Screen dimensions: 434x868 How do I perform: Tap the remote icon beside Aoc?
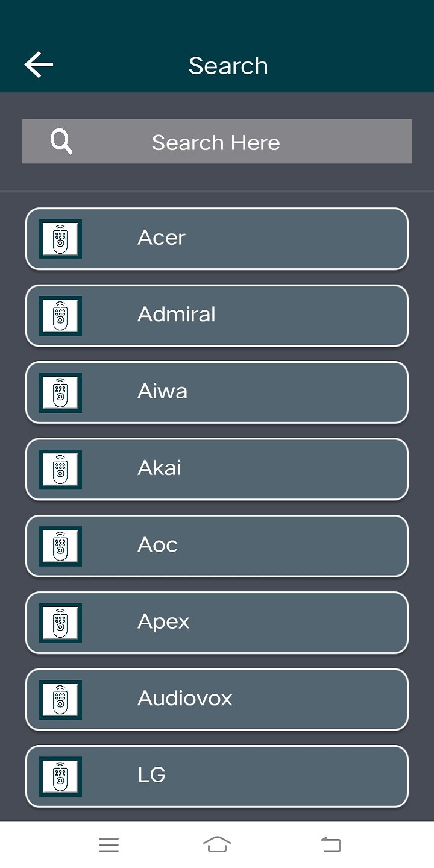tap(60, 546)
